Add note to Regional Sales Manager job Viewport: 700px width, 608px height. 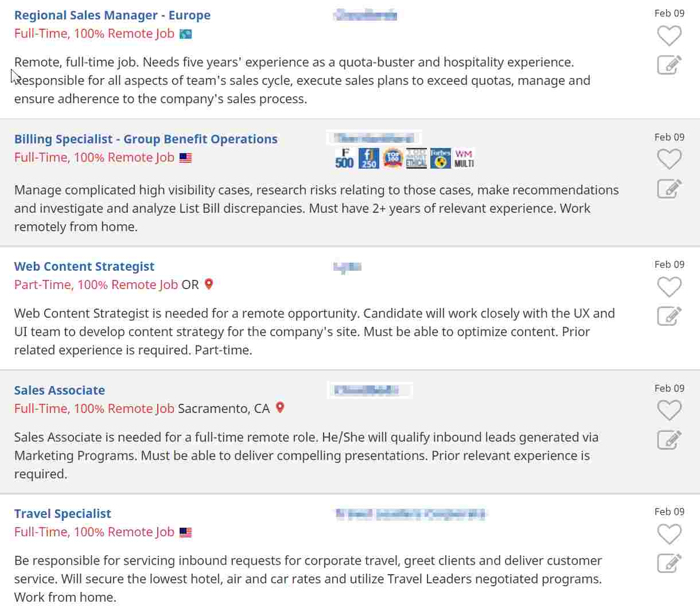669,65
